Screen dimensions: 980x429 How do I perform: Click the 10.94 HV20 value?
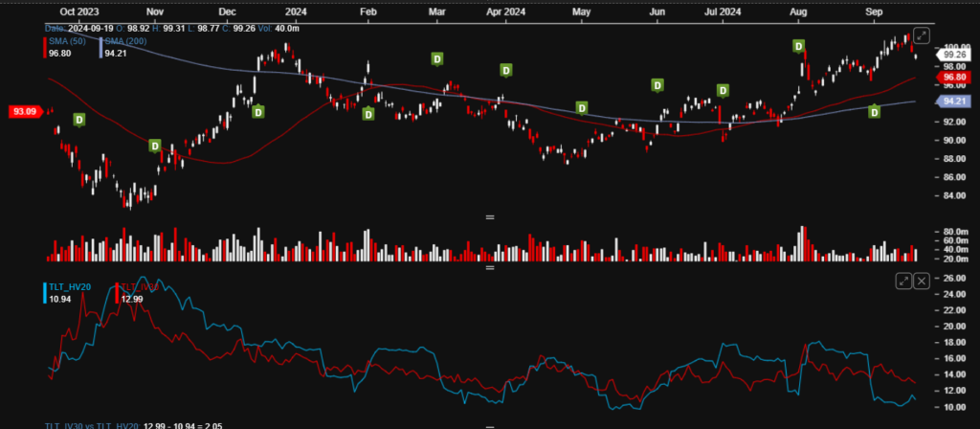tap(58, 299)
